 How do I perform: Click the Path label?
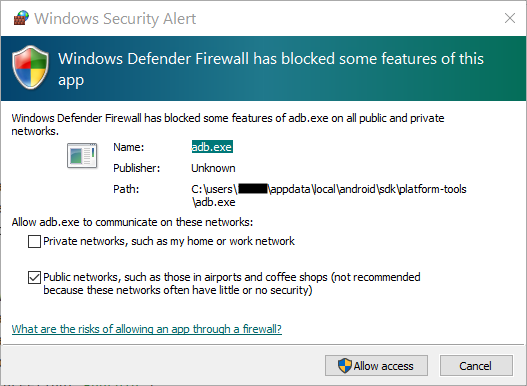click(126, 189)
